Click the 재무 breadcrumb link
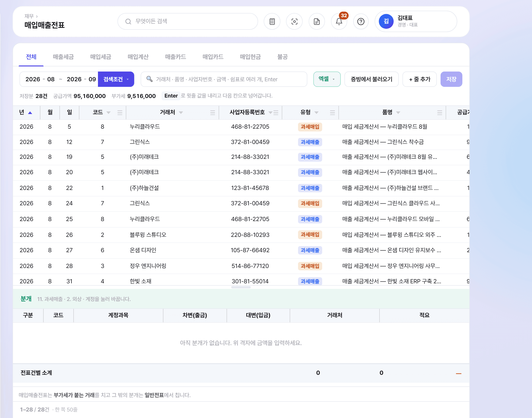This screenshot has width=532, height=418. pos(29,16)
